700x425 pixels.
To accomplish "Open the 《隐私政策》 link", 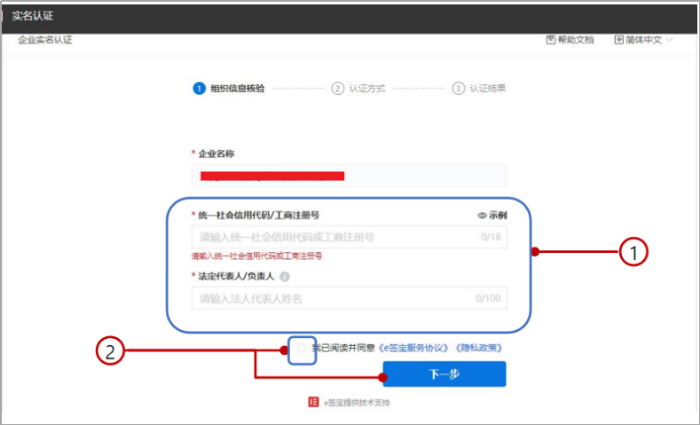I will pyautogui.click(x=479, y=348).
